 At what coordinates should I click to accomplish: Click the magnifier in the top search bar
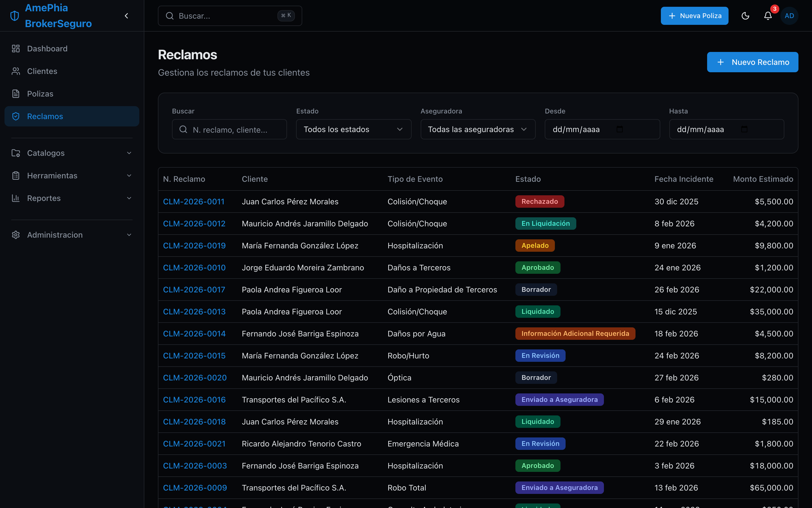170,16
